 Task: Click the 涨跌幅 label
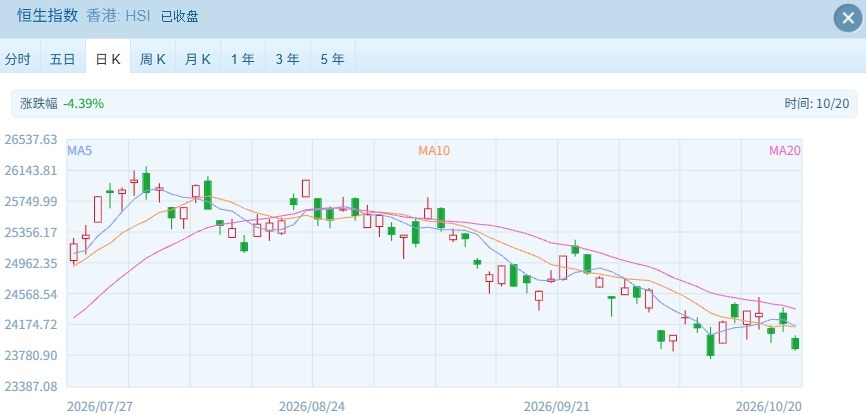coord(39,103)
